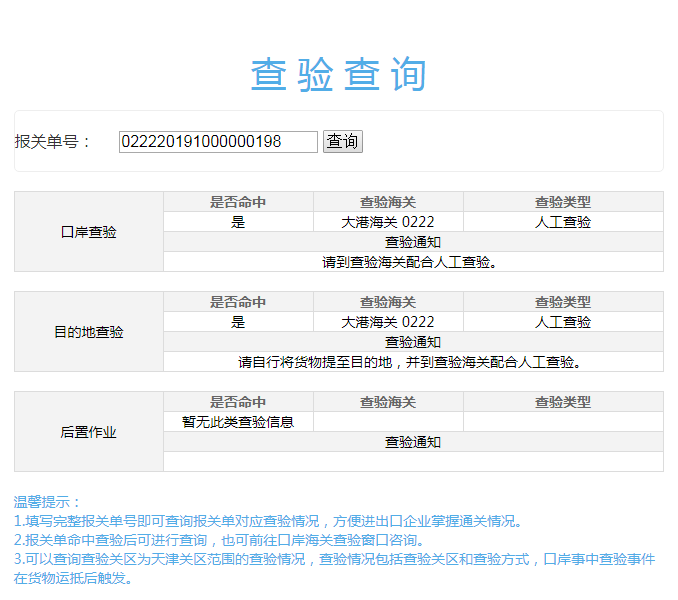Screen dimensions: 678x600
Task: Click the 温馨提示： heading
Action: click(x=47, y=502)
